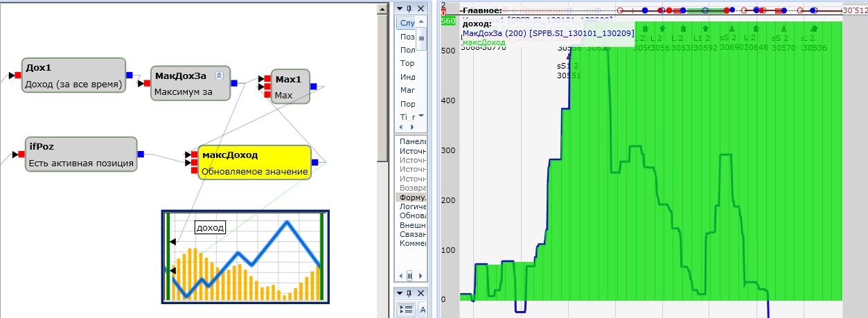Click the green bar segment in the Главное strip

point(705,10)
